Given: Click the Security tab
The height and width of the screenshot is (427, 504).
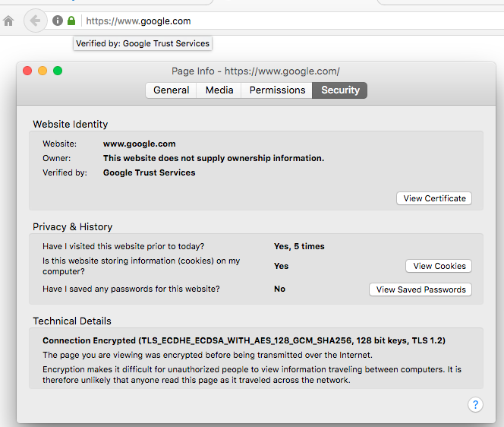Looking at the screenshot, I should 340,90.
